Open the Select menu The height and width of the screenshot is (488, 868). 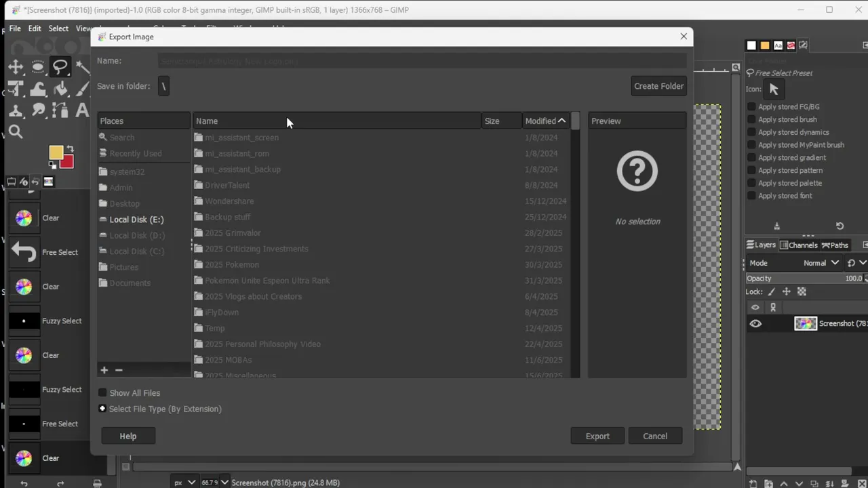58,28
